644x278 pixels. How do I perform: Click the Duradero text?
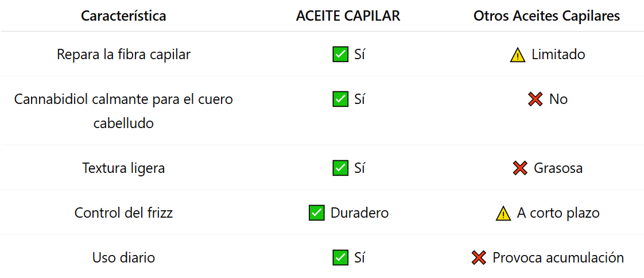(359, 213)
